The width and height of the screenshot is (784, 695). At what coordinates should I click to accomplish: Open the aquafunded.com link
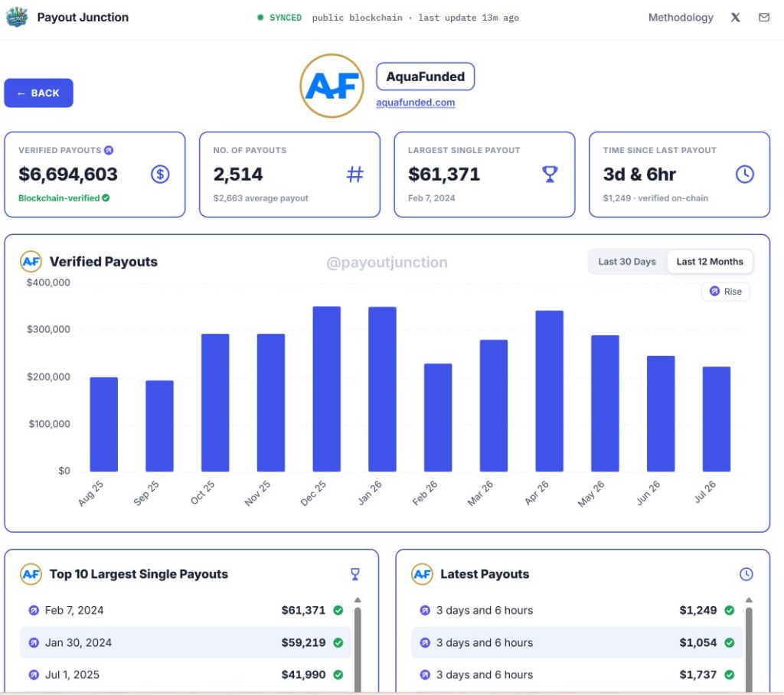pyautogui.click(x=415, y=103)
